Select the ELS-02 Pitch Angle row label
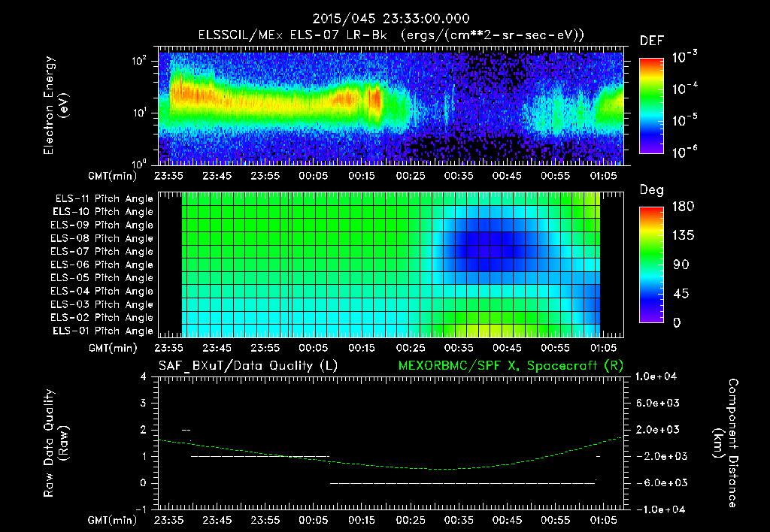 [102, 318]
